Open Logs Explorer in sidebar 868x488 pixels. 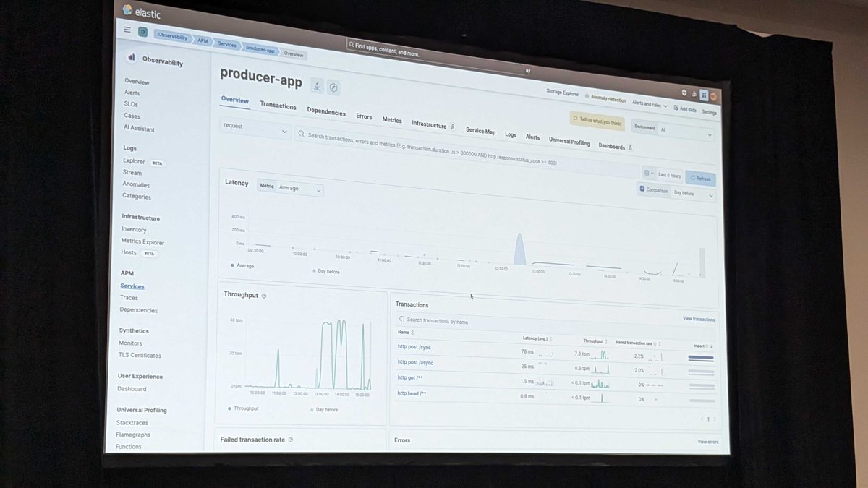pyautogui.click(x=134, y=161)
